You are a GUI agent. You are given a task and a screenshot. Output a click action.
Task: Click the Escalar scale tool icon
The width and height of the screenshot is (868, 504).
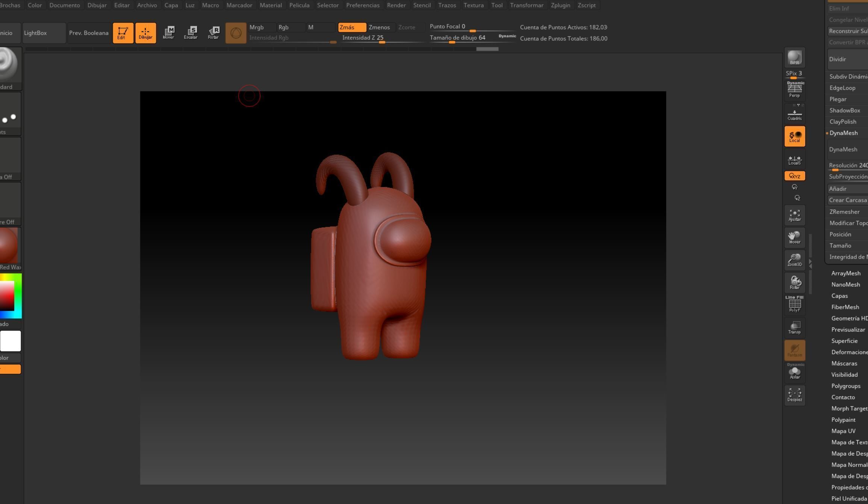coord(191,33)
